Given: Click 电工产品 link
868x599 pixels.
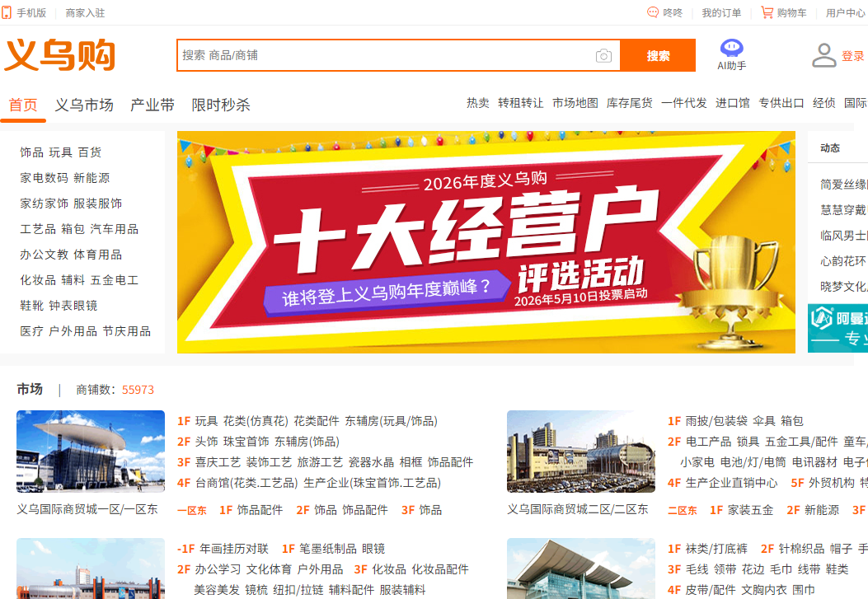Looking at the screenshot, I should (708, 442).
